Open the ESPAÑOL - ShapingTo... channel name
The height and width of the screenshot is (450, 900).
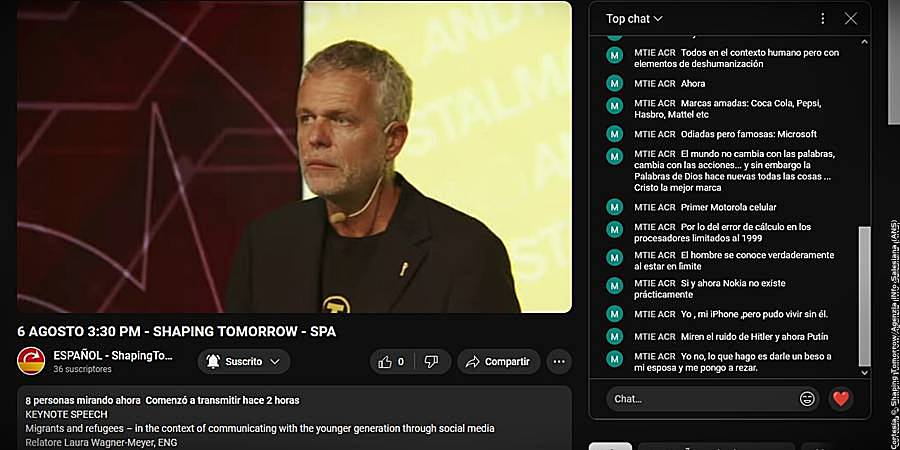(x=113, y=355)
